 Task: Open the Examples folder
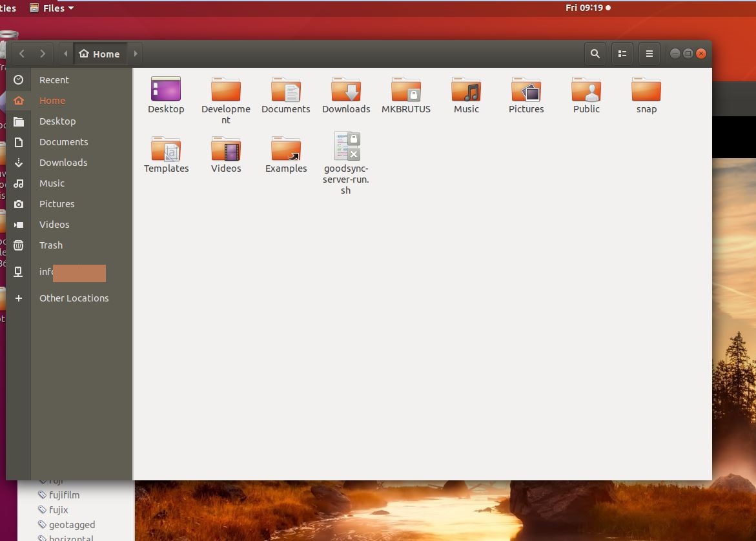point(286,150)
